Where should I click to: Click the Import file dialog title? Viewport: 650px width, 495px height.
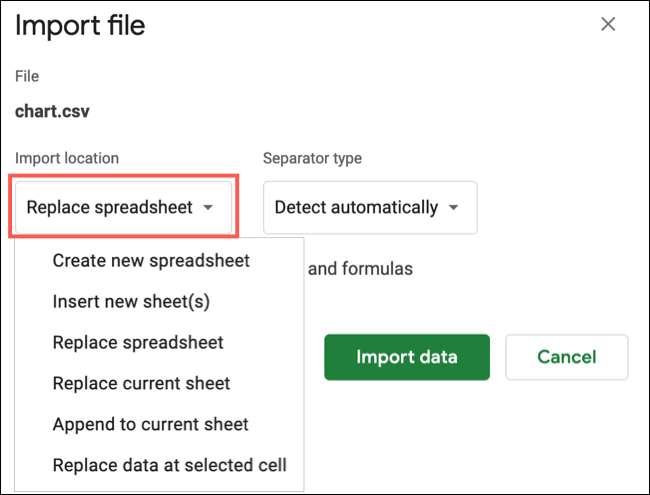point(80,25)
